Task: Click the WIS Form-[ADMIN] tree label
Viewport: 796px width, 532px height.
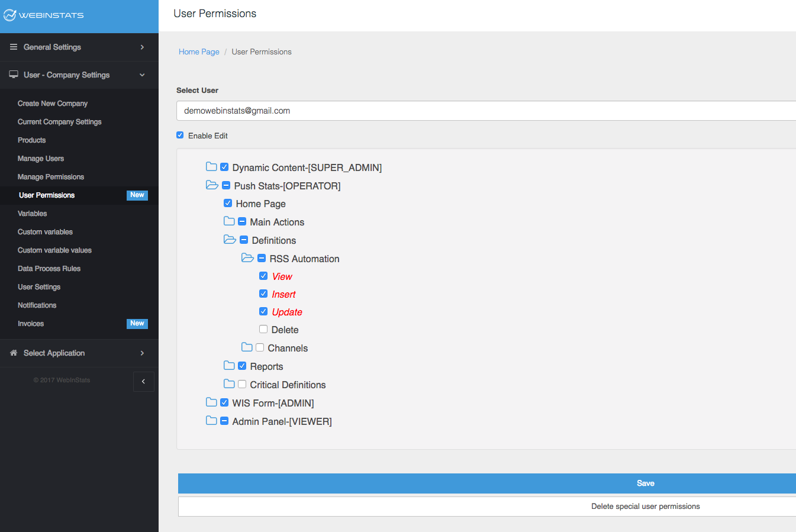Action: click(x=273, y=403)
